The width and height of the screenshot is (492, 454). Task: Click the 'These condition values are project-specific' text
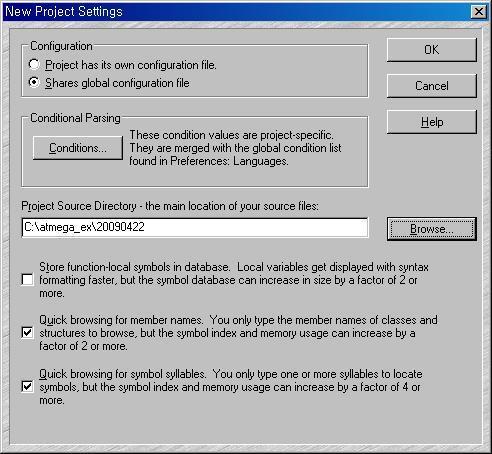[231, 135]
